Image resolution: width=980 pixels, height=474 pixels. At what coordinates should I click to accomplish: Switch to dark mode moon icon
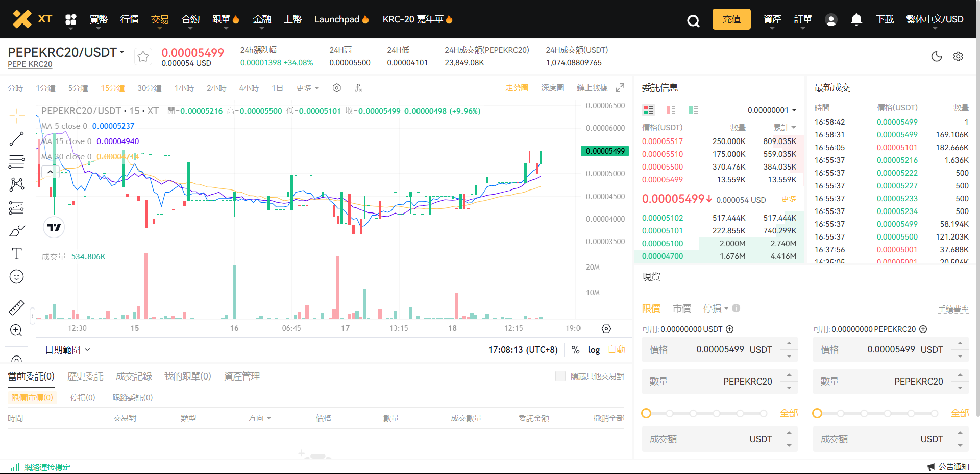point(937,56)
